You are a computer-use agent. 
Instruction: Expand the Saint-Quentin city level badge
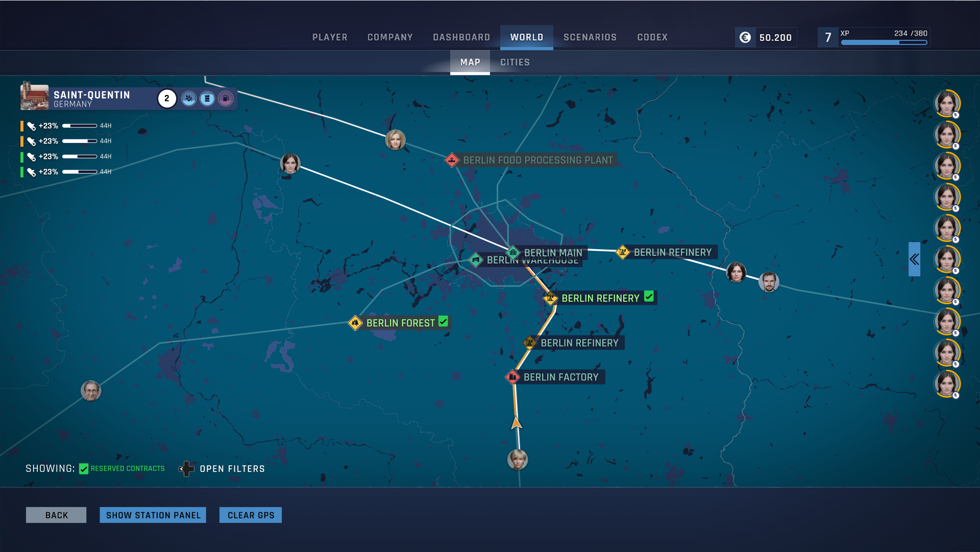[x=167, y=99]
